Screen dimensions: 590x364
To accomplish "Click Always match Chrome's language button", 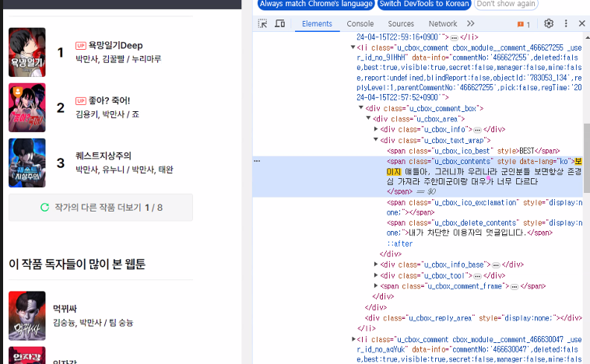I will tap(316, 4).
